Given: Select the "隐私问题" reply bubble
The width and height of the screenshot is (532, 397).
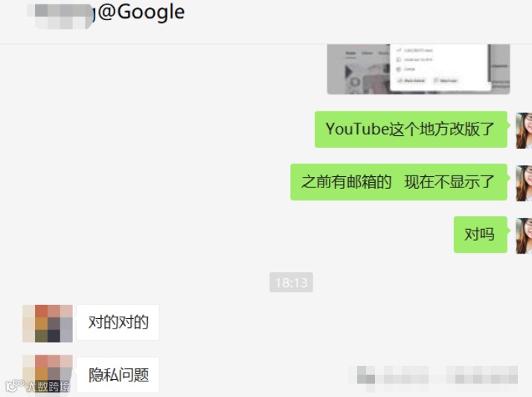Looking at the screenshot, I should click(118, 375).
